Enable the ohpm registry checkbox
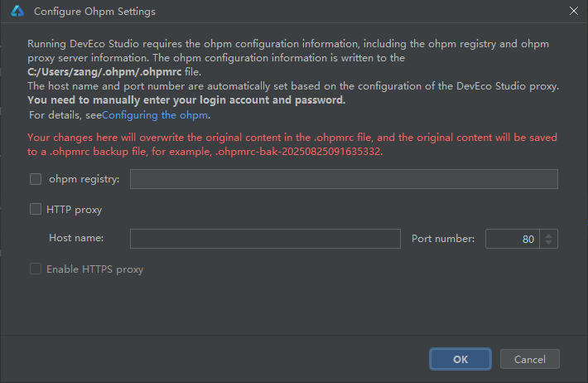 pyautogui.click(x=36, y=178)
